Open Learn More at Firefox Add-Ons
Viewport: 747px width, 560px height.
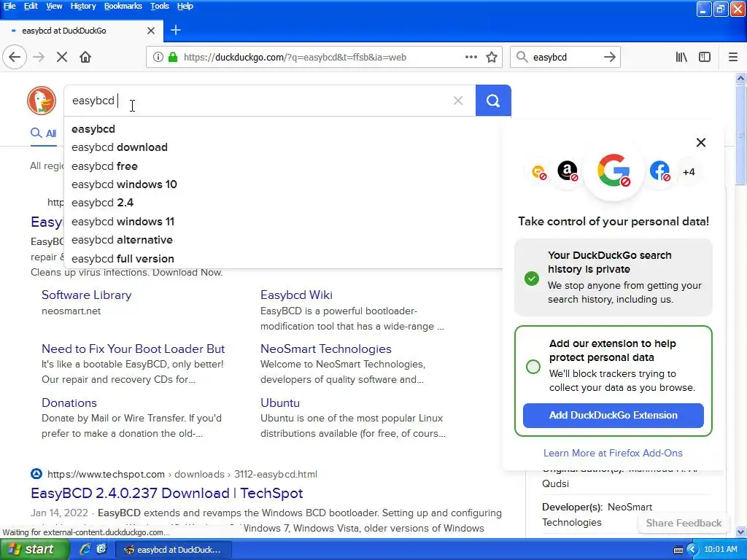(613, 453)
